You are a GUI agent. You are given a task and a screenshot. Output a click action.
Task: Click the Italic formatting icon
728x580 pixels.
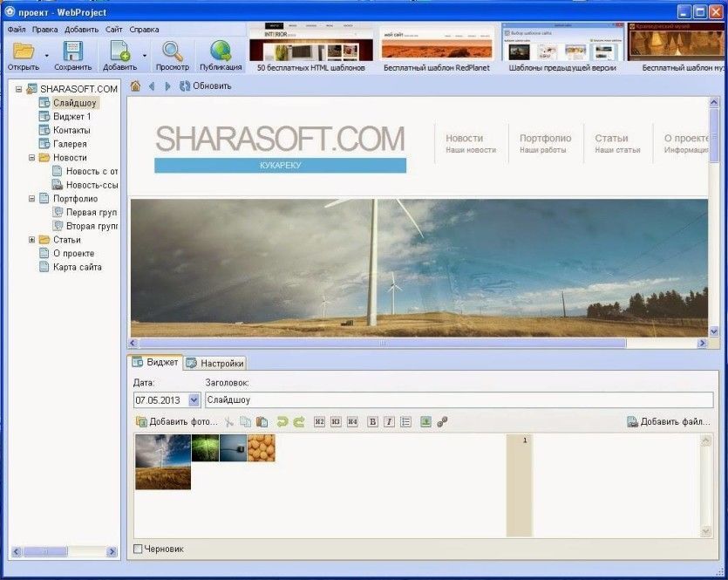pos(389,422)
